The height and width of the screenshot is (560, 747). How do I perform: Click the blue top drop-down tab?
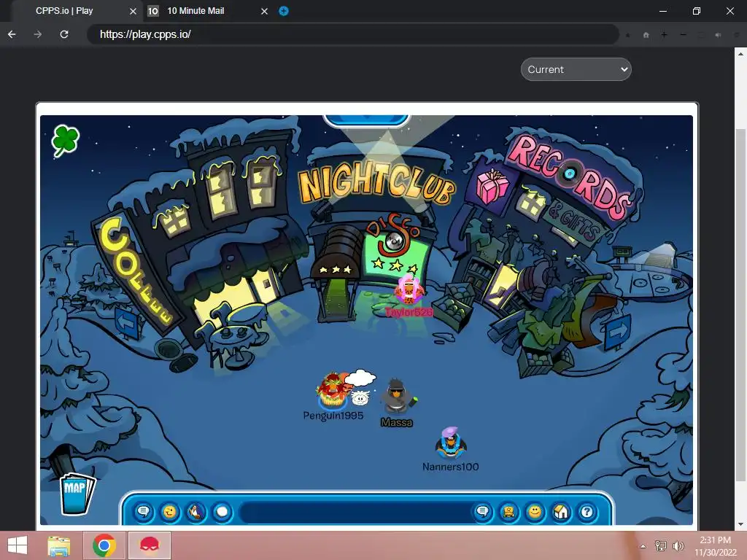(x=366, y=121)
